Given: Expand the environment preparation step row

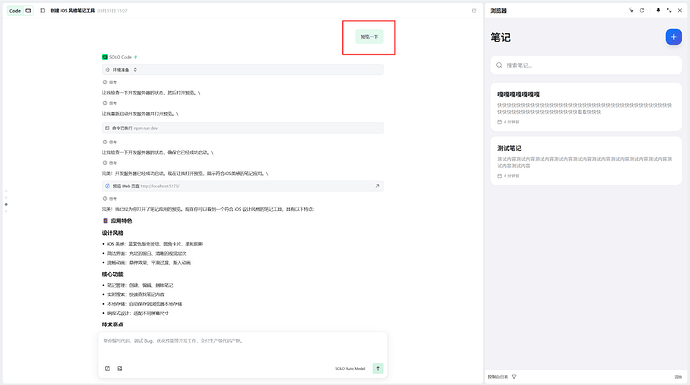Looking at the screenshot, I should (x=242, y=70).
